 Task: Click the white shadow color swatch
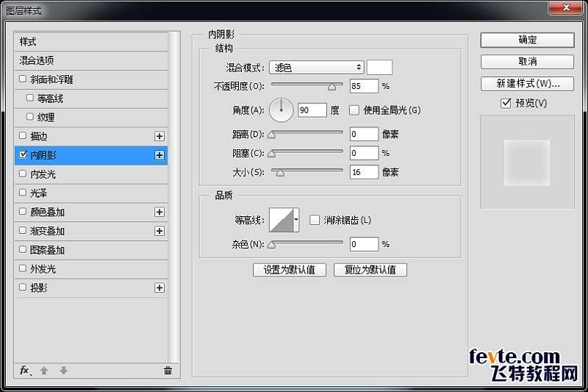[x=379, y=68]
